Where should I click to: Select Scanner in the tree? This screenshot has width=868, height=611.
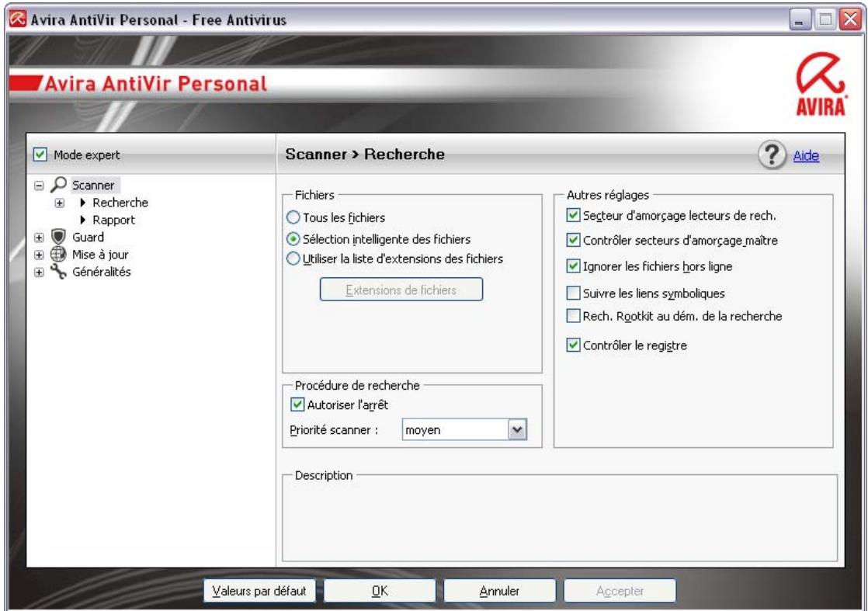[x=93, y=185]
